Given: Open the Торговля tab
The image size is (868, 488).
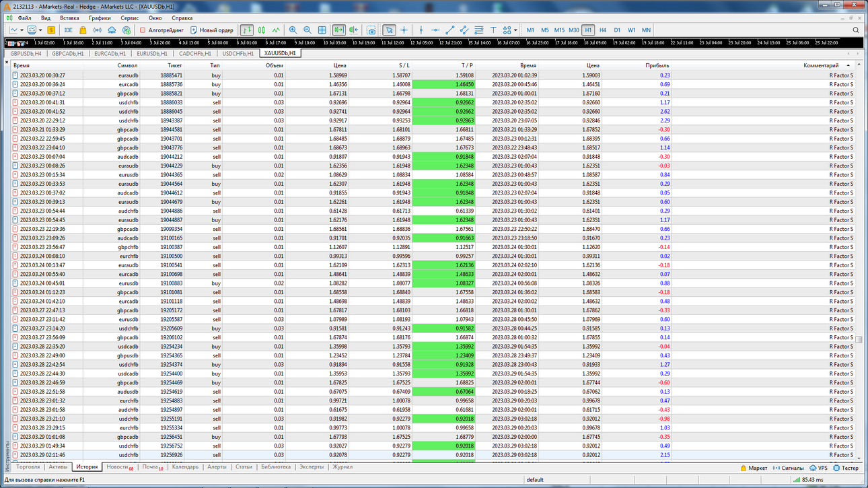Looking at the screenshot, I should pyautogui.click(x=28, y=466).
